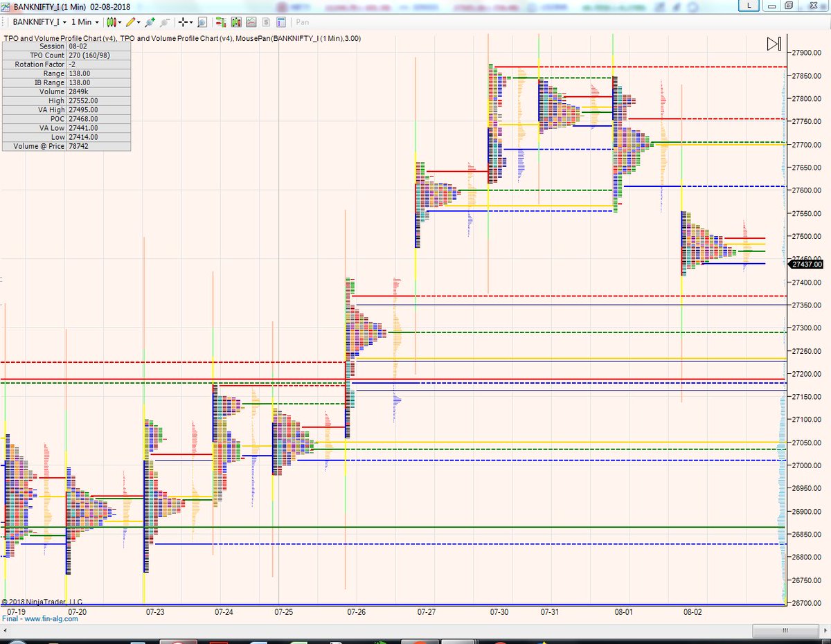This screenshot has width=831, height=644.
Task: Click the VA Low value 27441.00
Action: 83,128
